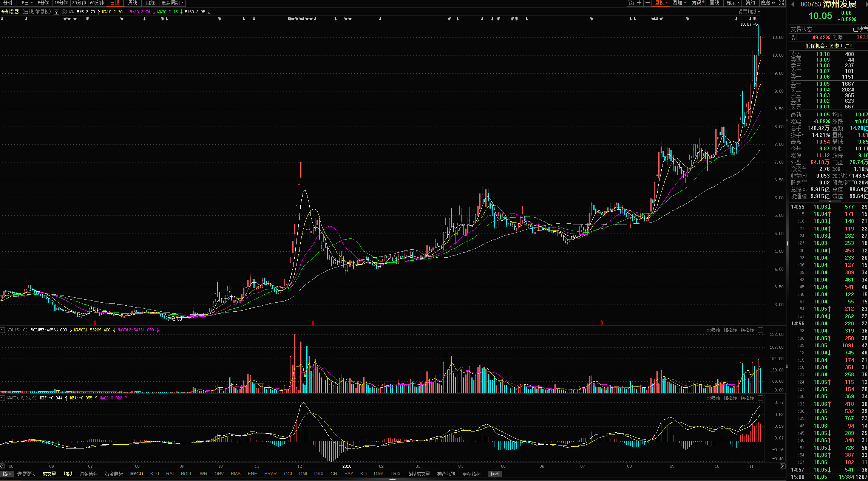Click the fullscreen expand icon
Image resolution: width=868 pixels, height=481 pixels.
click(782, 3)
